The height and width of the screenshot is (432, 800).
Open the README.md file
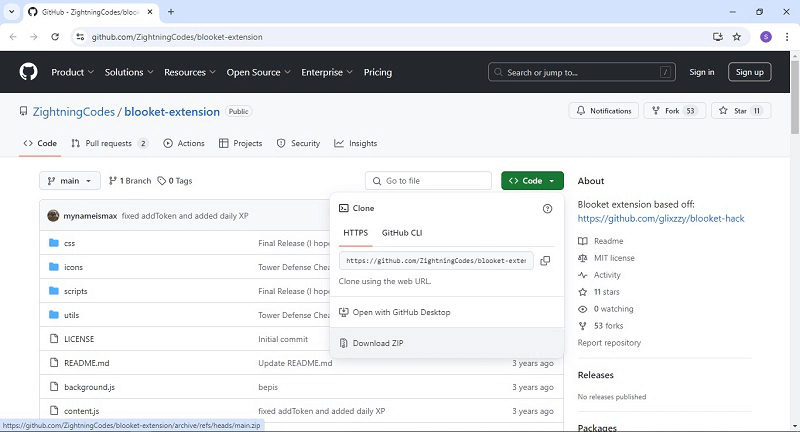[87, 363]
